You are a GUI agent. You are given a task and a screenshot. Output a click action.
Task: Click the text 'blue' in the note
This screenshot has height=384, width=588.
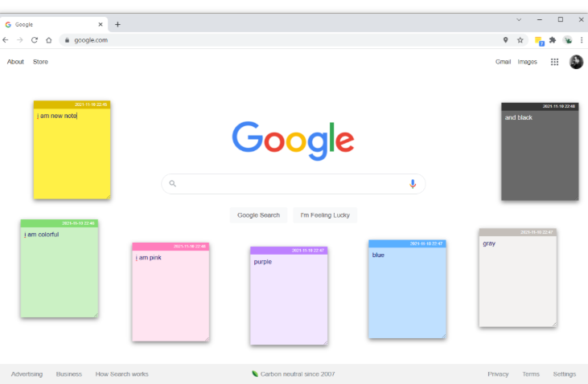[378, 255]
